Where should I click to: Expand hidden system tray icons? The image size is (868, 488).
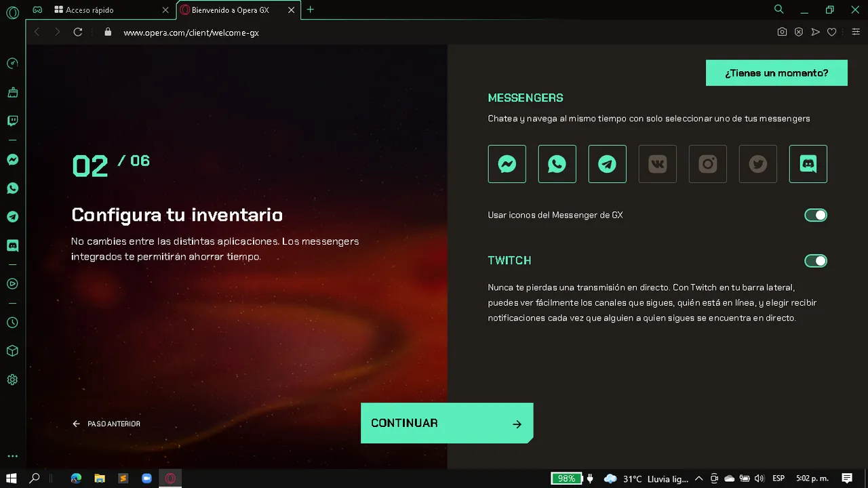click(x=698, y=479)
